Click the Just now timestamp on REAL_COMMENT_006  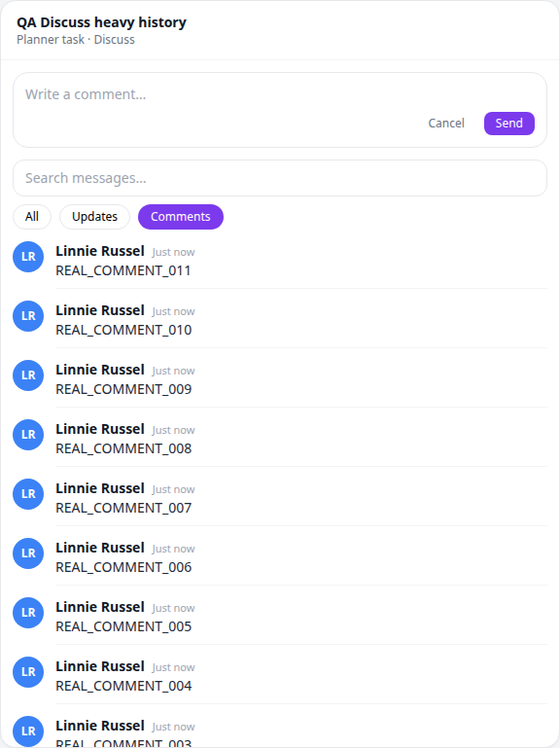pyautogui.click(x=174, y=549)
